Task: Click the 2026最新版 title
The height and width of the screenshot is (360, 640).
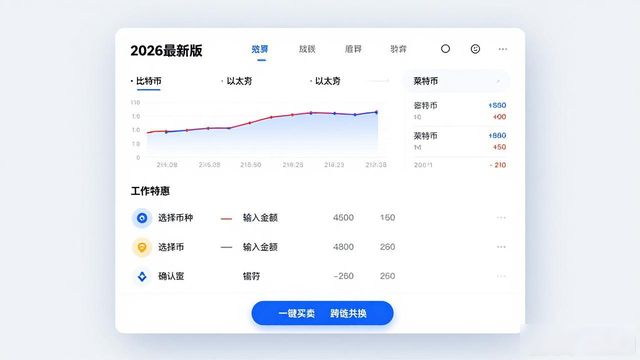Action: click(x=167, y=51)
